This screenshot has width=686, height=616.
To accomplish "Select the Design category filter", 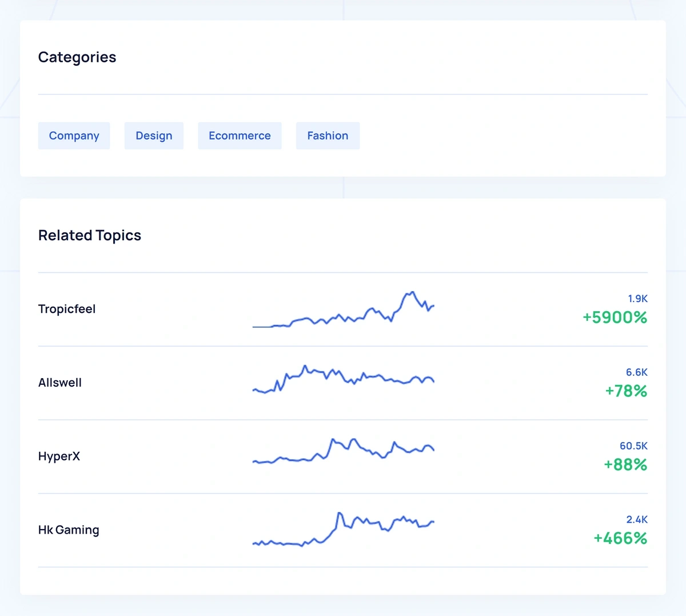I will [x=154, y=136].
